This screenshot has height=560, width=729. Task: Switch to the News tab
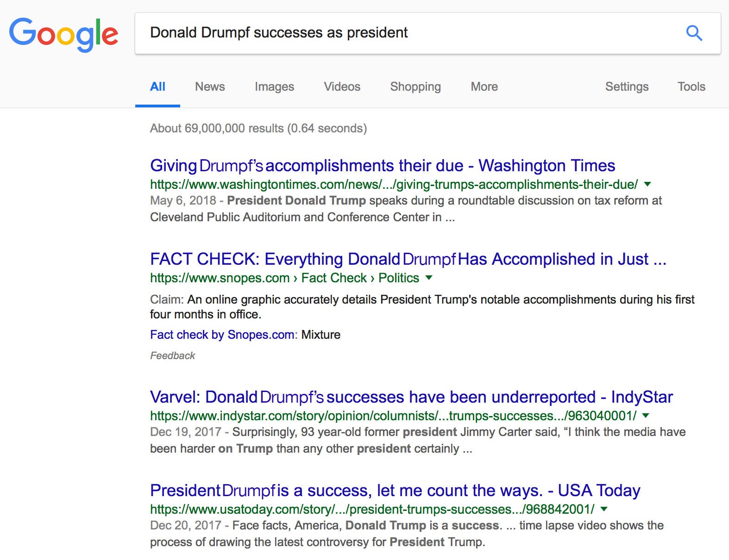tap(210, 87)
